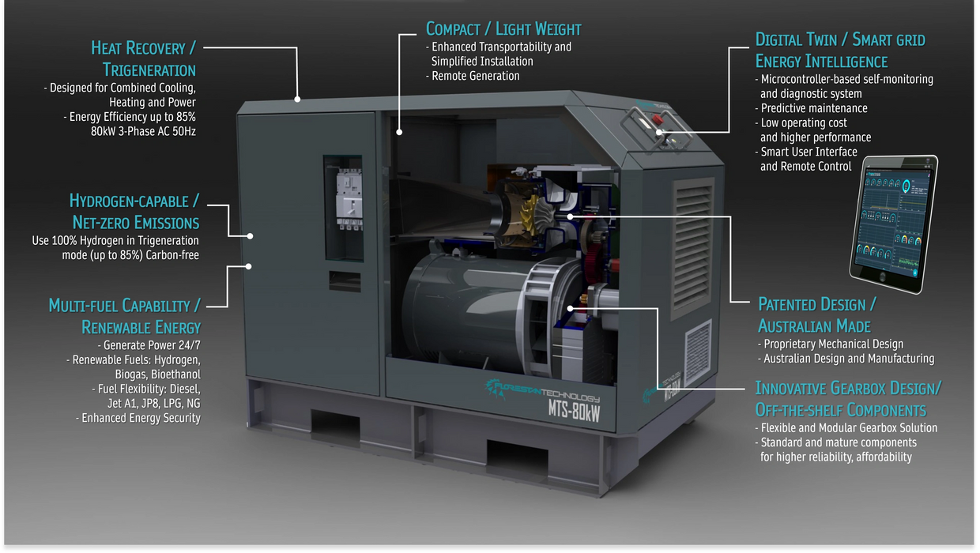Select the Hydrogen-capable / Net-zero Emissions heading
This screenshot has width=980, height=553.
point(134,212)
